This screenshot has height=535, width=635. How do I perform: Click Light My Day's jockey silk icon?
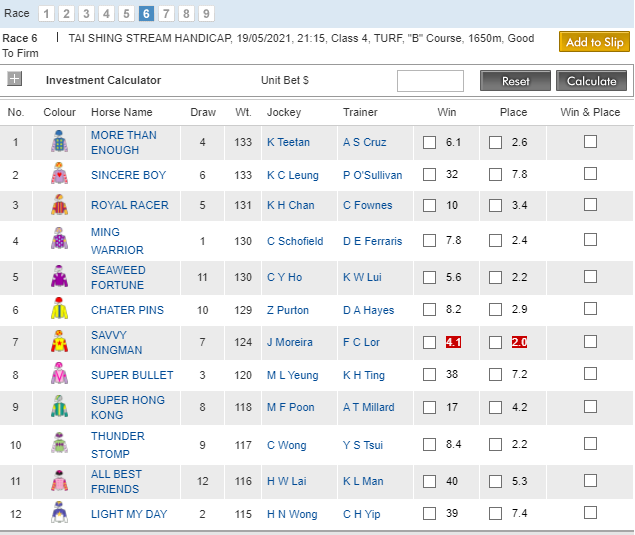tap(59, 514)
